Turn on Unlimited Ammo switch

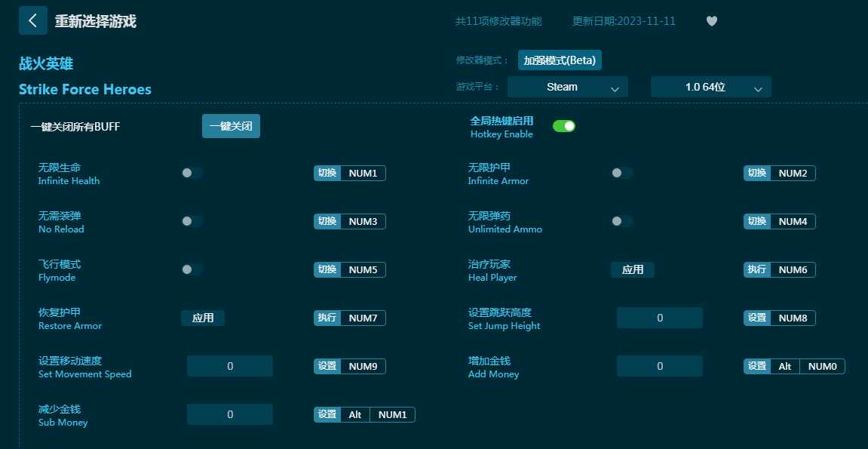point(621,221)
